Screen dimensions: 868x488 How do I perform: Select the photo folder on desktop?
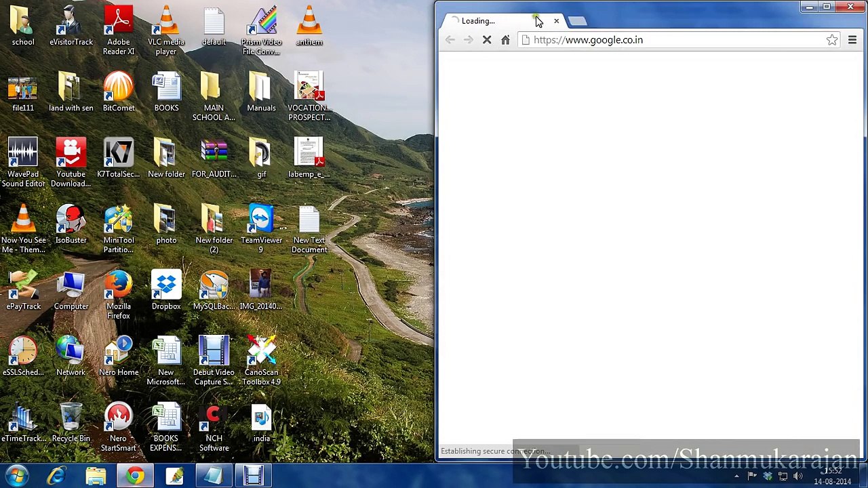click(x=166, y=224)
